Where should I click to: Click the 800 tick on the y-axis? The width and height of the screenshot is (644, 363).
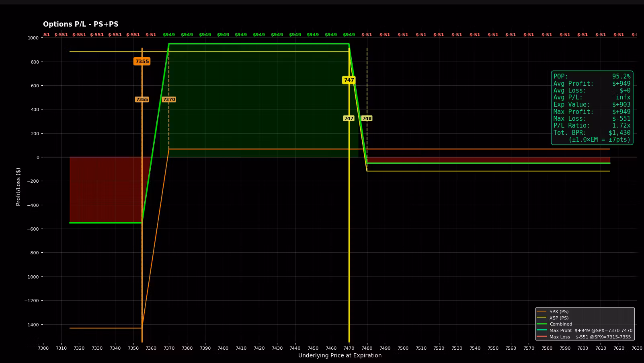pyautogui.click(x=35, y=62)
